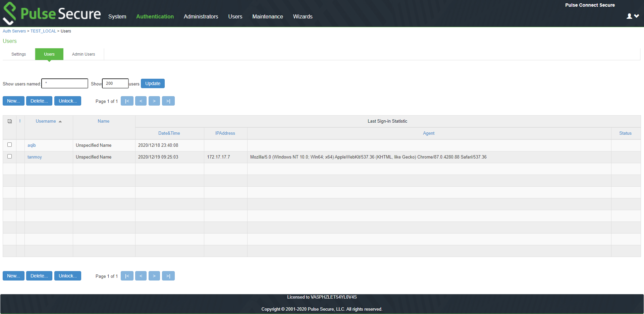
Task: Open user aqib link
Action: [x=32, y=145]
